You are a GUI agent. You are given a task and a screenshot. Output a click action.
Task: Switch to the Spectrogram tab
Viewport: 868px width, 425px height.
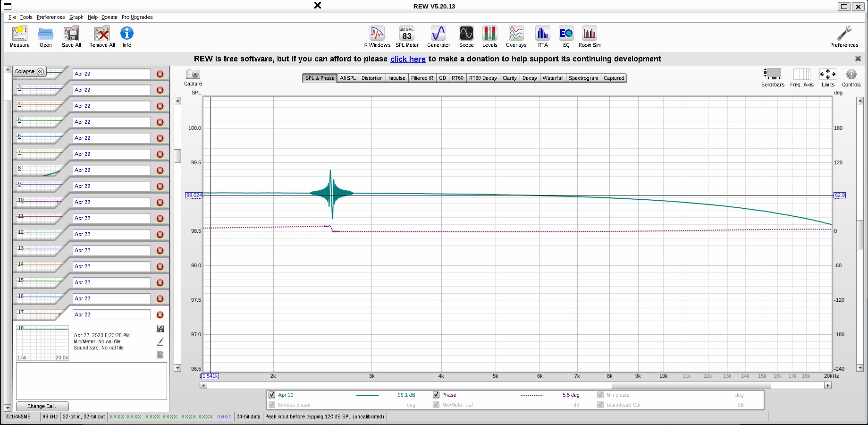(x=583, y=78)
